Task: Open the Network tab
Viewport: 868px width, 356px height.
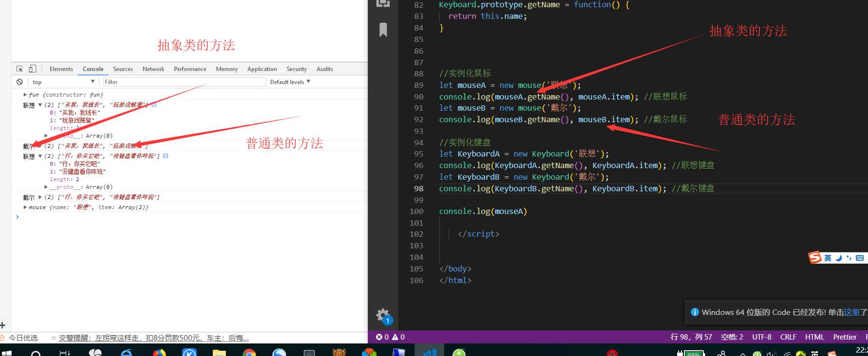Action: click(153, 69)
